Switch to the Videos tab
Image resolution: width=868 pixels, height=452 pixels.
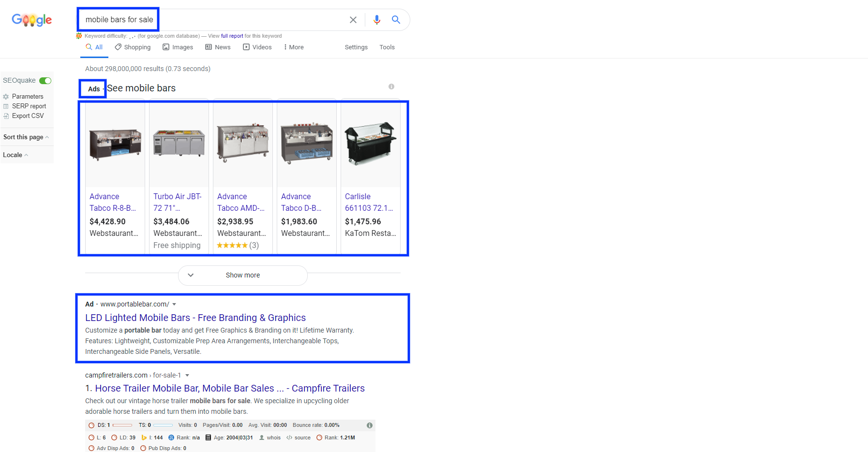pos(257,47)
